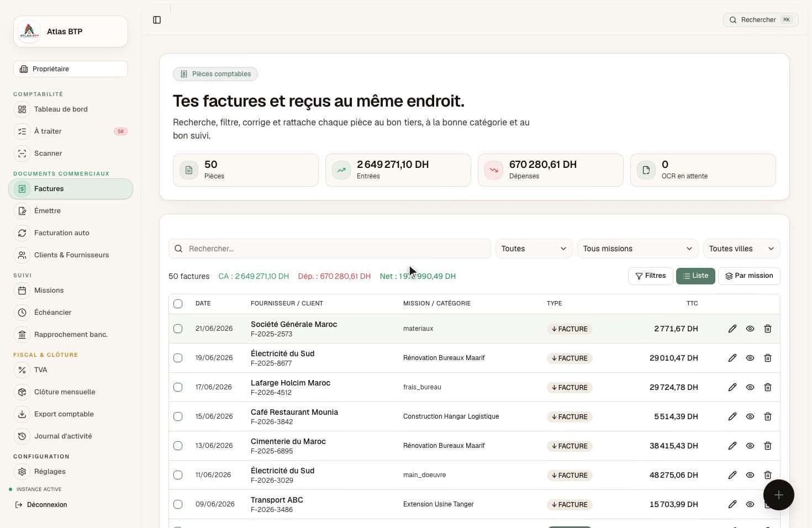Screen dimensions: 812x528
Task: Click the search magnifier in top bar
Action: [733, 20]
